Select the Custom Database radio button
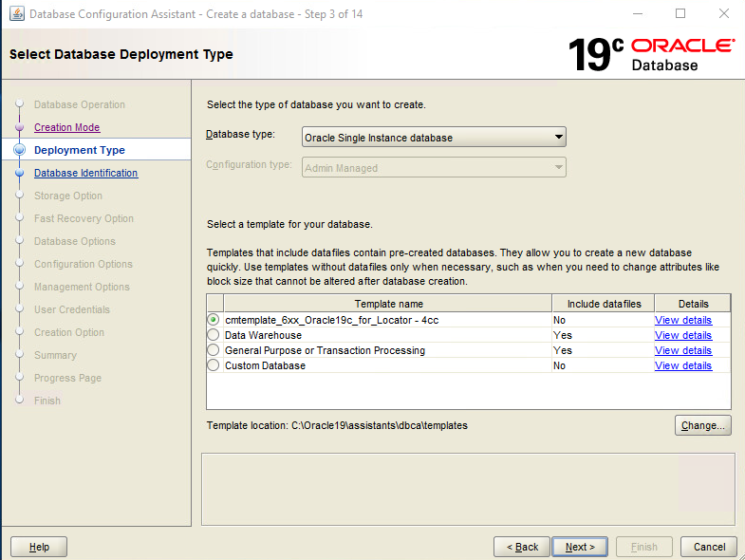 pos(214,365)
